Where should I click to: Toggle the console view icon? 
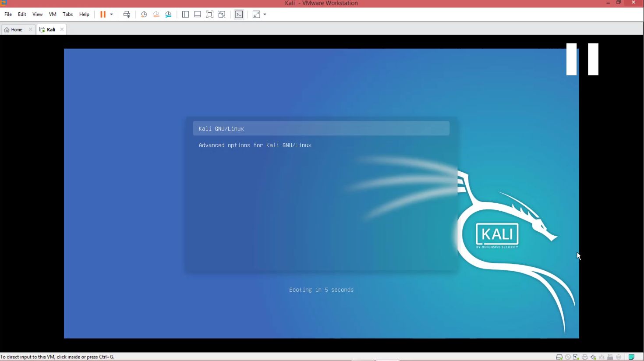pyautogui.click(x=239, y=14)
